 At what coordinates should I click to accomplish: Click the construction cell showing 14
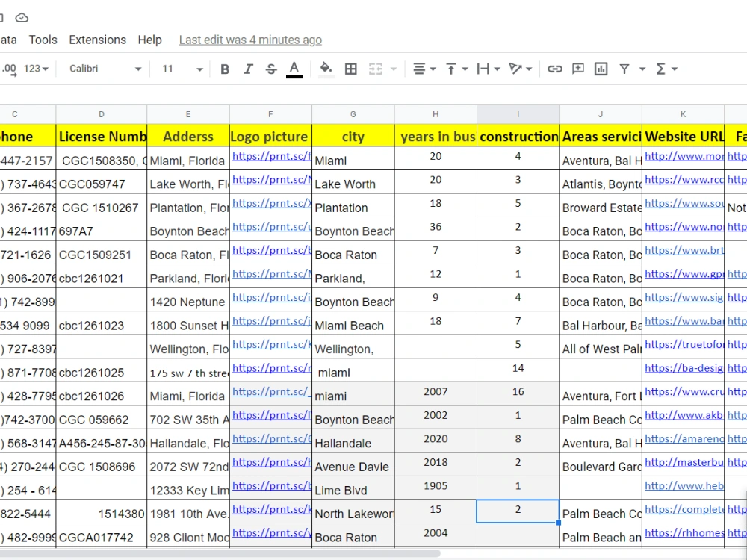[518, 370]
